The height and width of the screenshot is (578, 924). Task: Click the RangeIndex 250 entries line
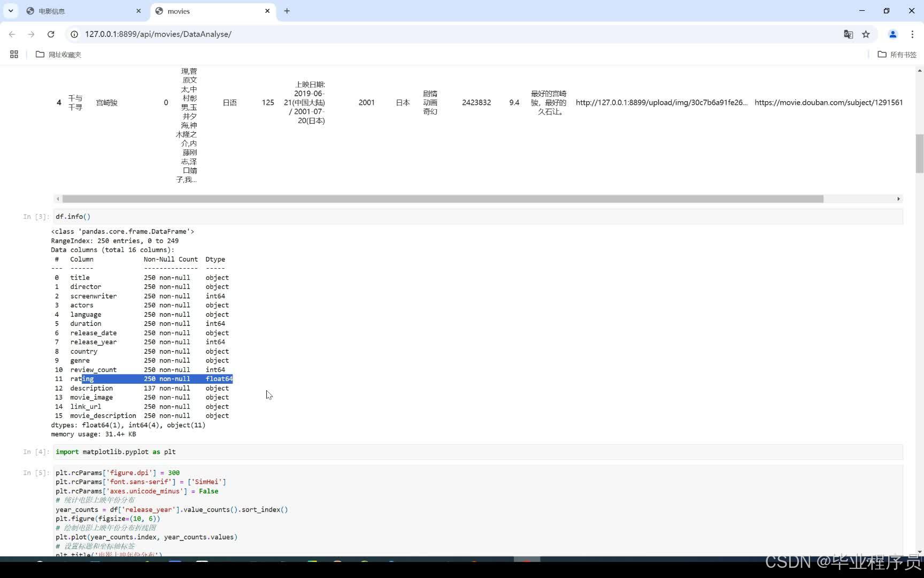pyautogui.click(x=115, y=241)
